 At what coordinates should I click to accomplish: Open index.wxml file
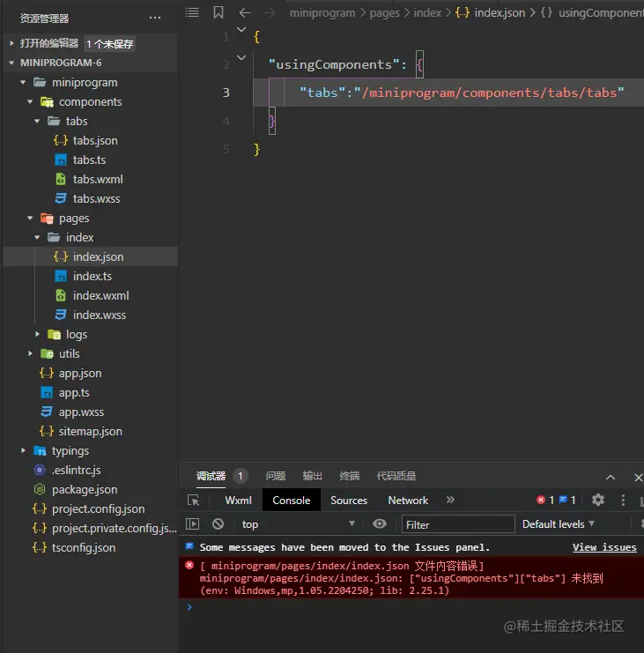point(100,295)
